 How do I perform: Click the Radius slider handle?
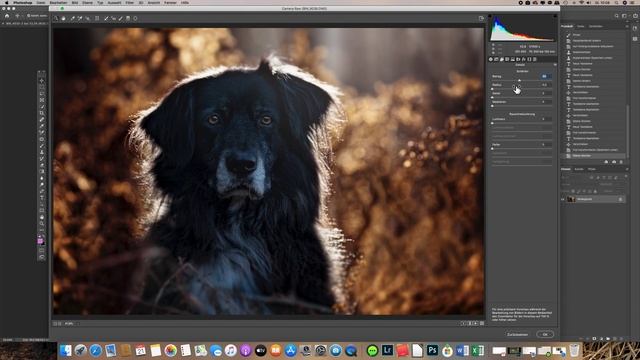tap(492, 89)
